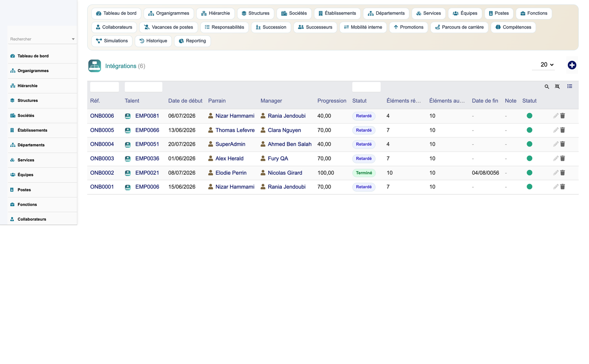Screen dimensions: 589x364
Task: Delete row ONB0006 with trash icon
Action: tap(563, 116)
